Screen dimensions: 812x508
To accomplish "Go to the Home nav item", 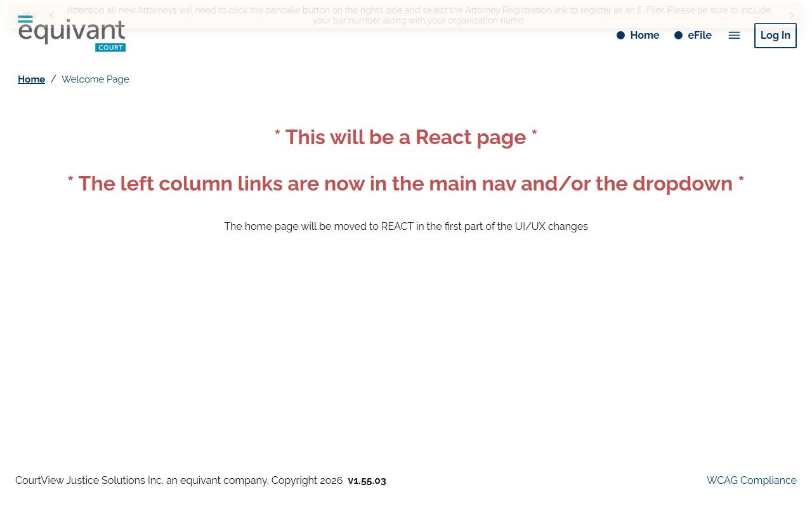I will [x=638, y=36].
